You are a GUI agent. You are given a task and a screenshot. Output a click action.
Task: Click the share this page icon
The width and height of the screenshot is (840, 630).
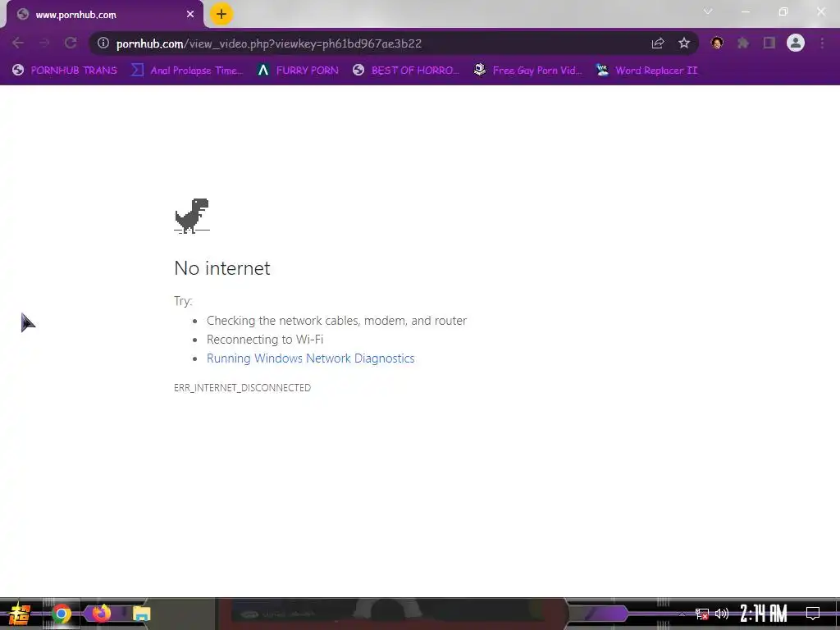click(x=658, y=43)
